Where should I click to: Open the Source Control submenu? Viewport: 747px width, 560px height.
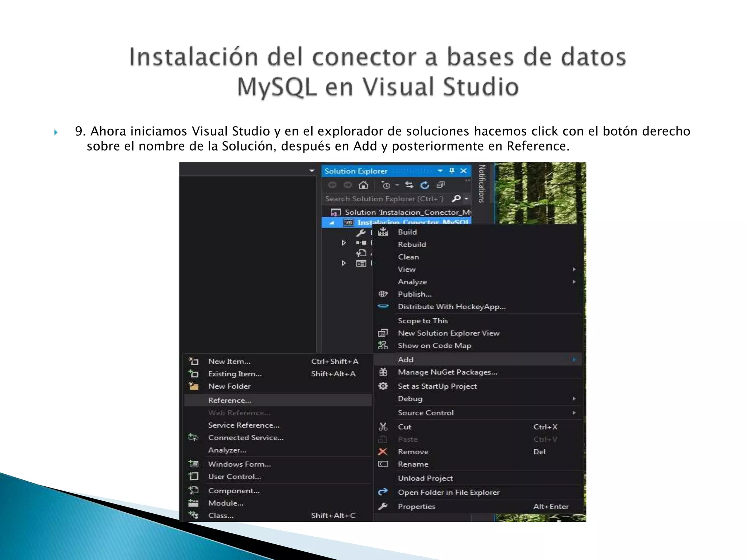pyautogui.click(x=478, y=413)
